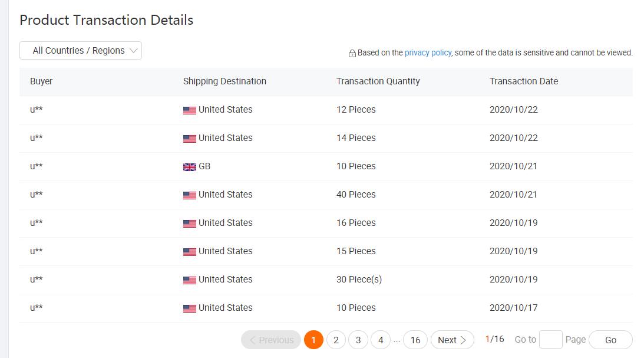This screenshot has height=358, width=644.
Task: Click the Go to page input field
Action: 550,340
